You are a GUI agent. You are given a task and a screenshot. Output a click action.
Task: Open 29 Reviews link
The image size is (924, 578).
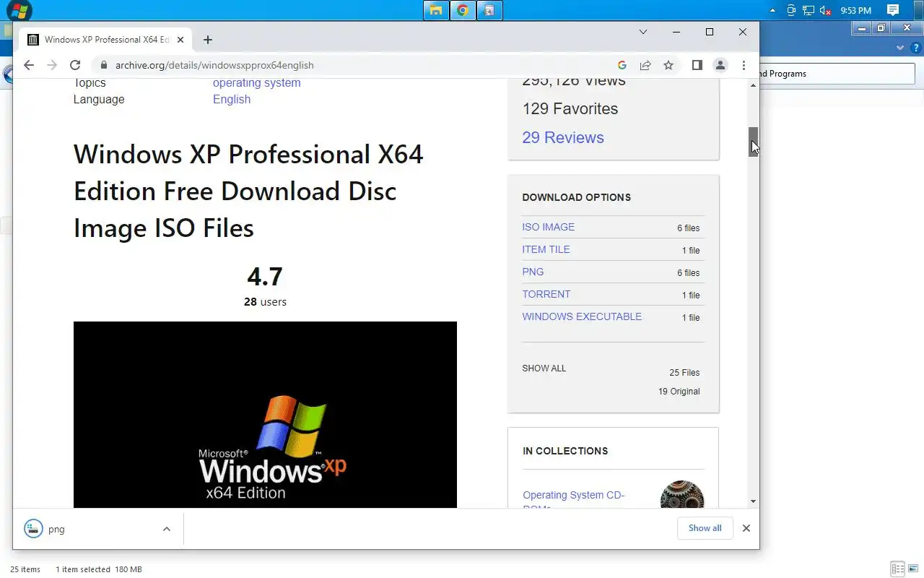(563, 137)
